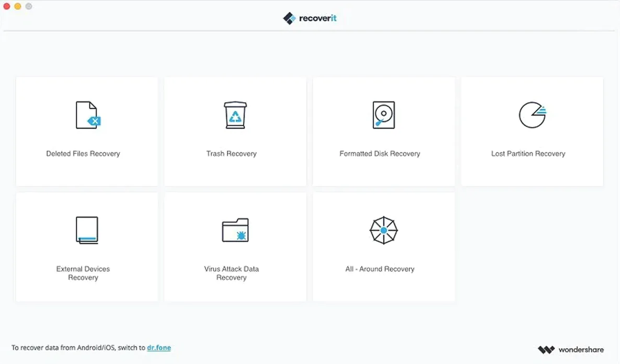The image size is (620, 364).
Task: Select the All - Around Recovery label
Action: click(x=380, y=269)
